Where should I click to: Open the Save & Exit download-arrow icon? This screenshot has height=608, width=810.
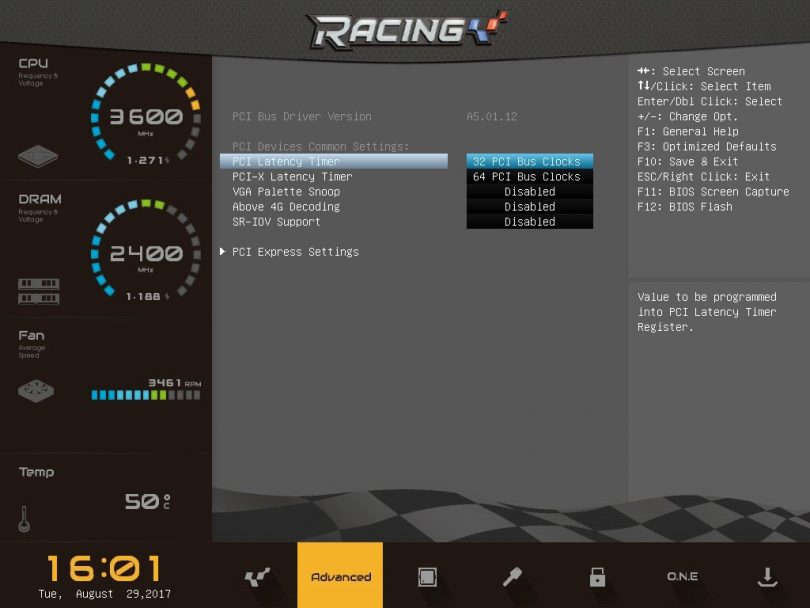click(767, 577)
